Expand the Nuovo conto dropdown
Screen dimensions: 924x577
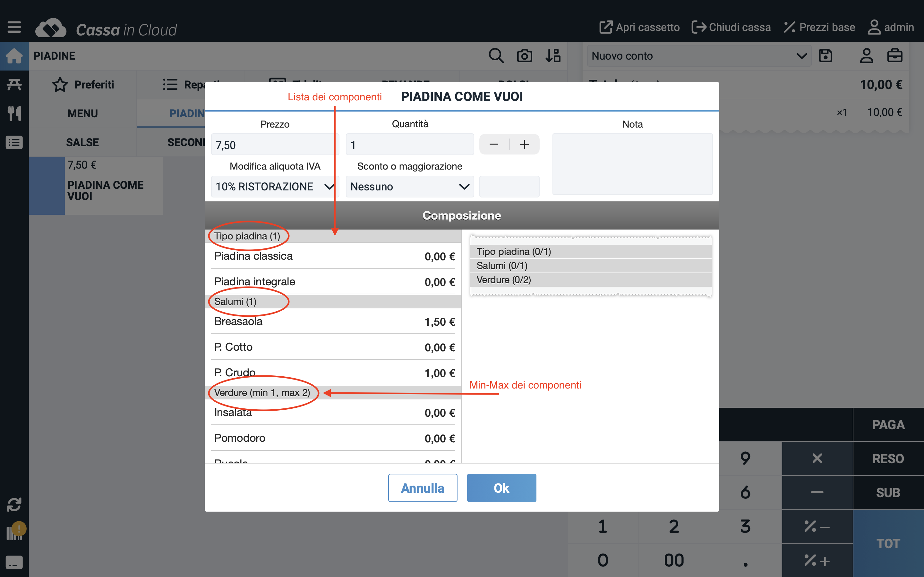tap(699, 56)
